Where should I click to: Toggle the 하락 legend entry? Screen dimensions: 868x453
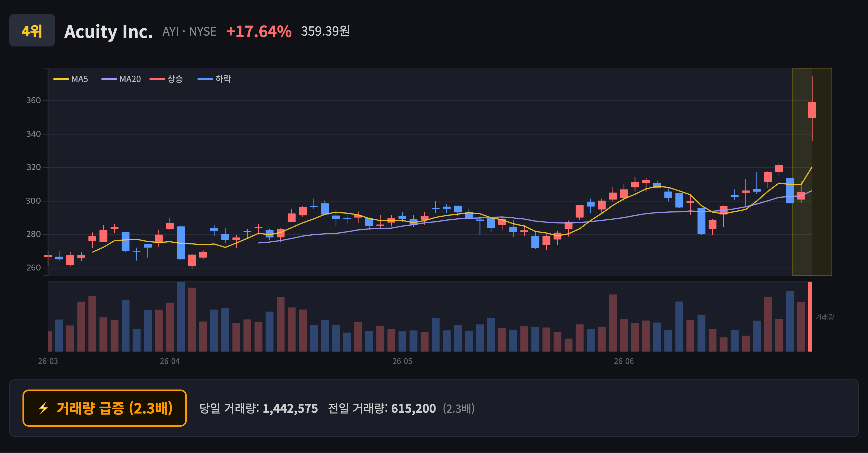click(x=214, y=79)
